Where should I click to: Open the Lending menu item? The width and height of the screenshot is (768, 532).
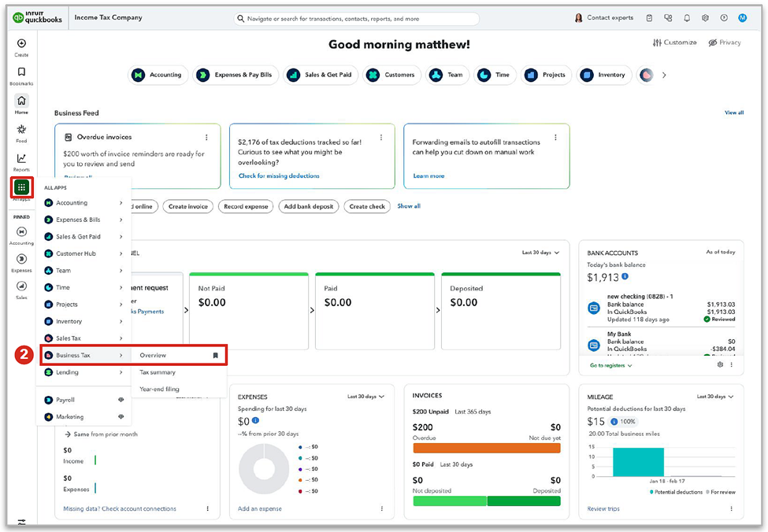point(68,372)
